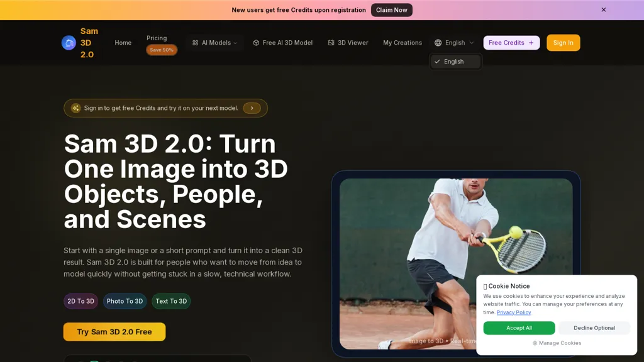Screen dimensions: 644x362
Task: Click the checkmark next to English option
Action: click(437, 62)
